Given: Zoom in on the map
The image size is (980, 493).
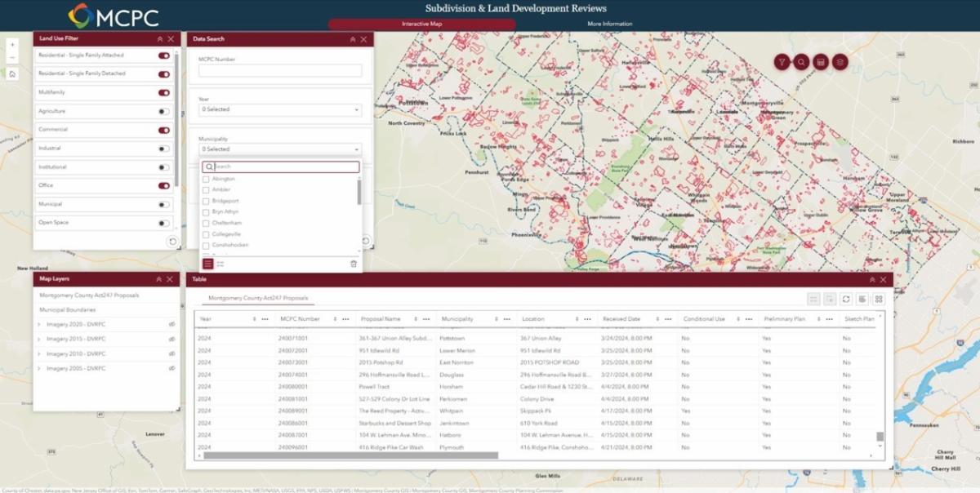Looking at the screenshot, I should pyautogui.click(x=12, y=45).
